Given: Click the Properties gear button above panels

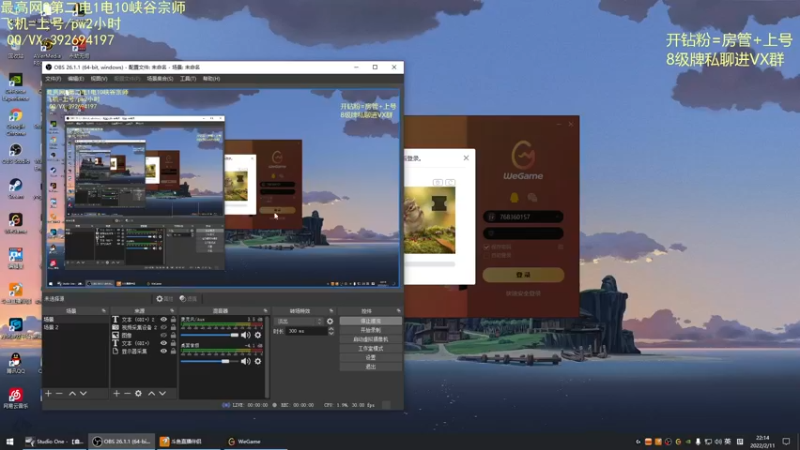Looking at the screenshot, I should tap(164, 299).
